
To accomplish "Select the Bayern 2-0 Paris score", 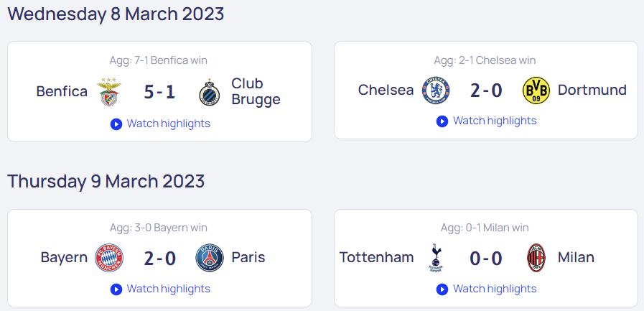I will point(159,259).
